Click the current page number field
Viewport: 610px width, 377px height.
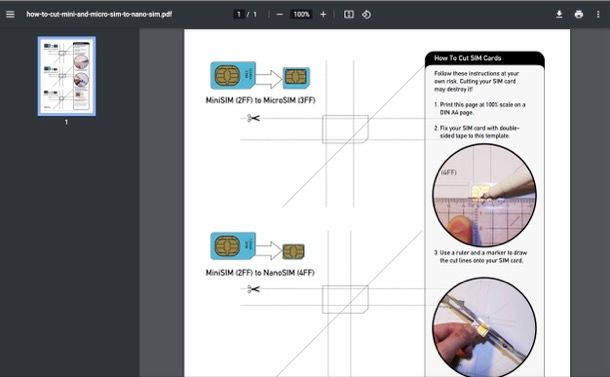[x=239, y=14]
